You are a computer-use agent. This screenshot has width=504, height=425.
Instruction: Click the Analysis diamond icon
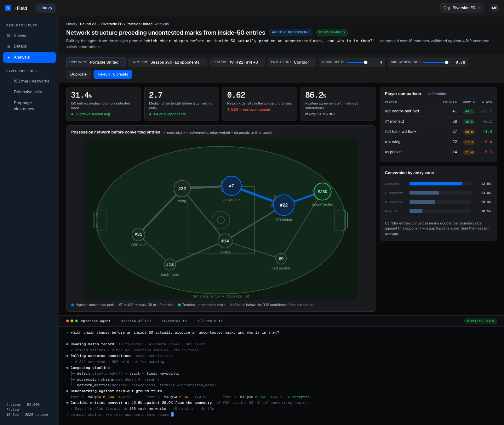pyautogui.click(x=9, y=57)
